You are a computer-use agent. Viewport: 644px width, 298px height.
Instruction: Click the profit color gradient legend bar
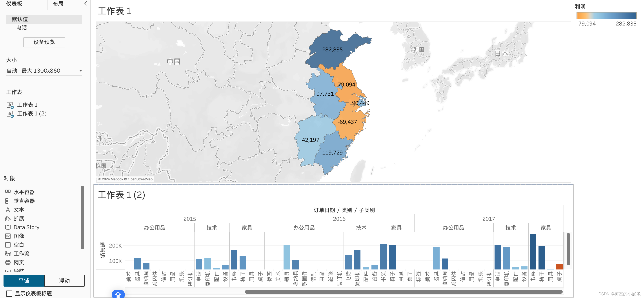[x=606, y=16]
